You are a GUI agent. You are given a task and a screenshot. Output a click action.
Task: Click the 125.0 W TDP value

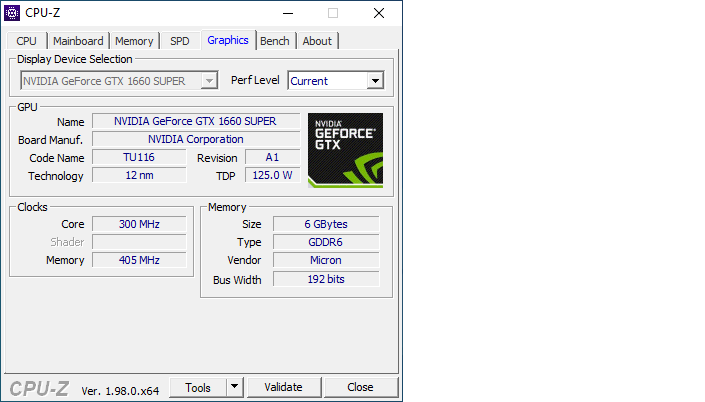272,175
